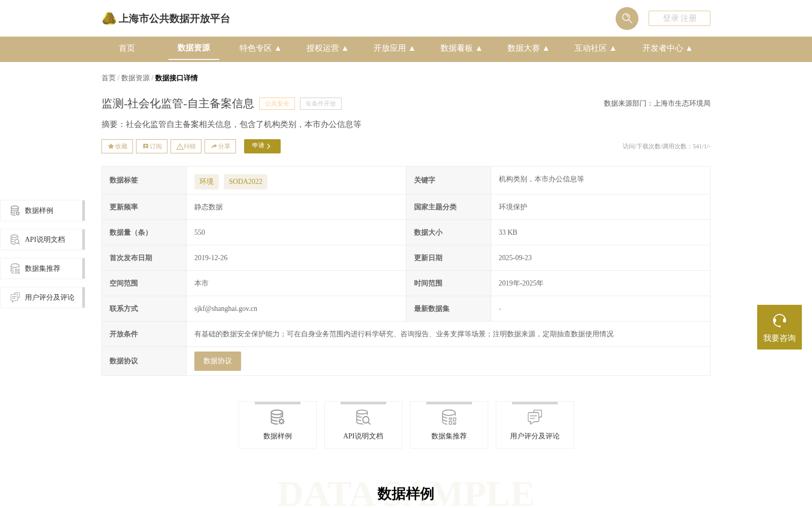Click the 公共安全 category tag
Viewport: 812px width, 508px height.
click(277, 104)
